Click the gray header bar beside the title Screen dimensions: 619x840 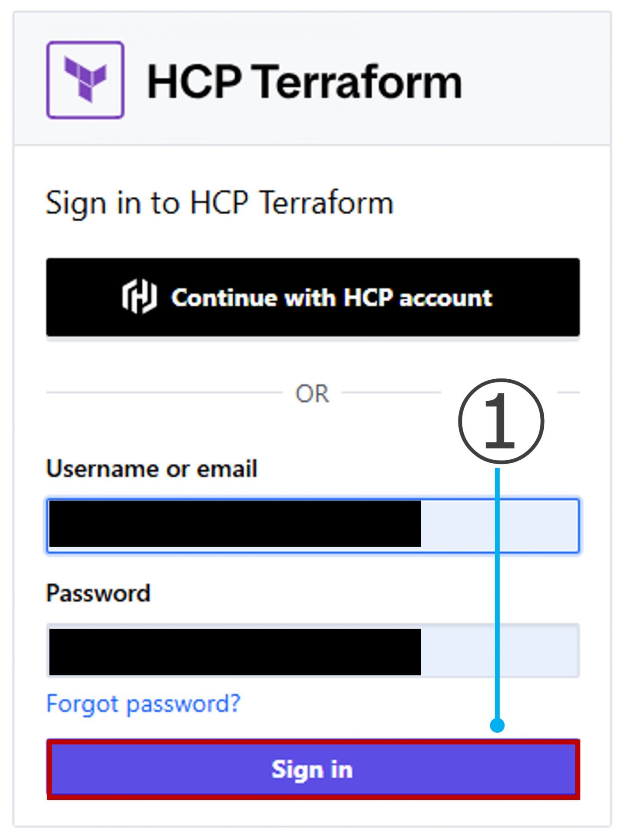click(x=538, y=79)
